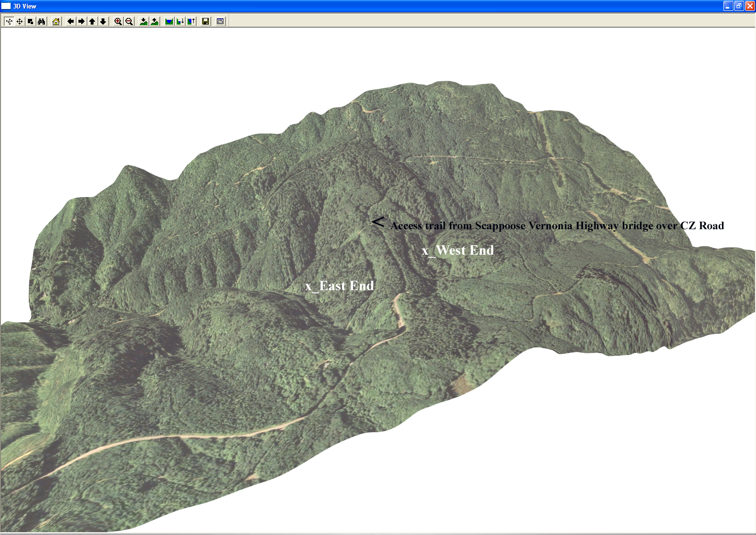Click the x_West End label

click(x=458, y=250)
